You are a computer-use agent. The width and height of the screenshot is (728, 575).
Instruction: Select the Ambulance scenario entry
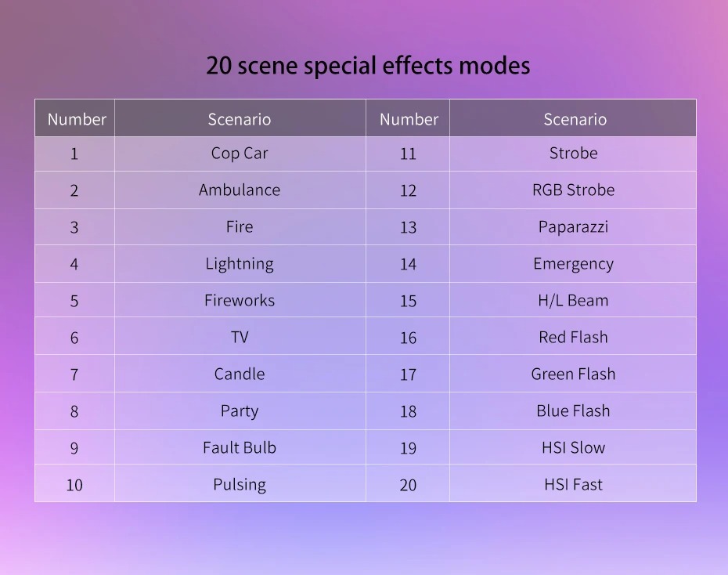coord(240,190)
